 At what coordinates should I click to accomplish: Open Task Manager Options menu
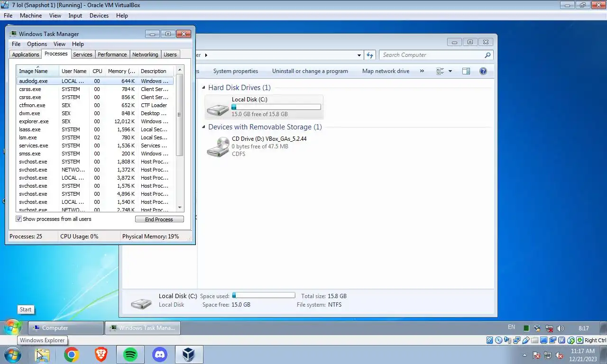37,44
